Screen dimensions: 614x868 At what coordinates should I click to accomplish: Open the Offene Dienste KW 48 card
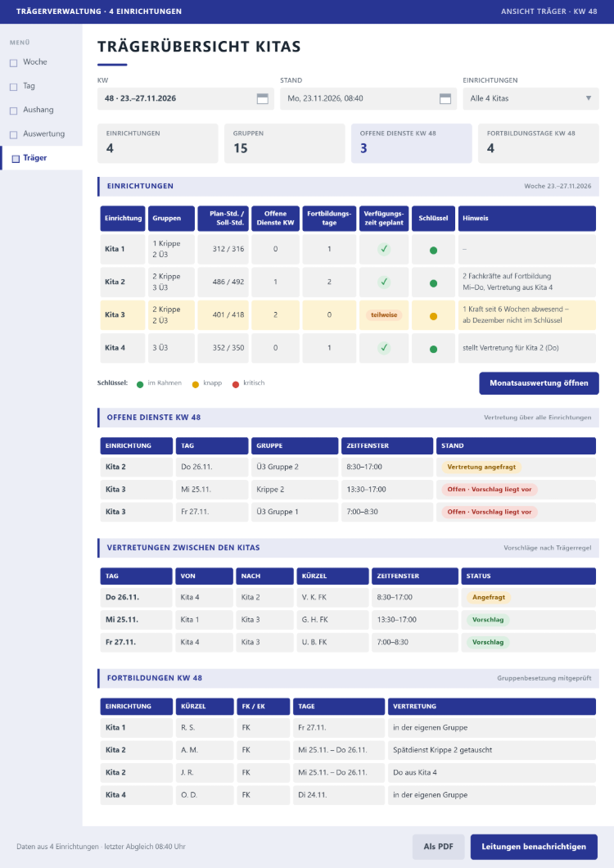tap(411, 143)
